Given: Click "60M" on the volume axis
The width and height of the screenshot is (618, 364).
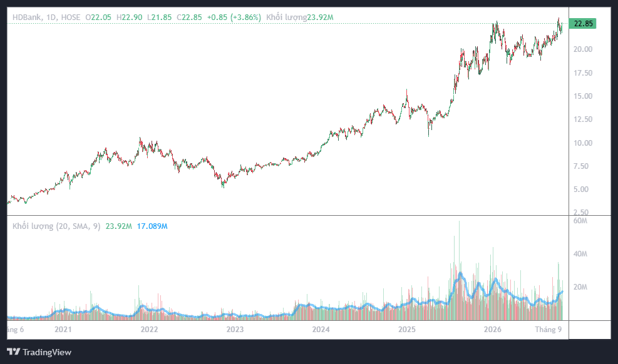Looking at the screenshot, I should click(x=580, y=221).
